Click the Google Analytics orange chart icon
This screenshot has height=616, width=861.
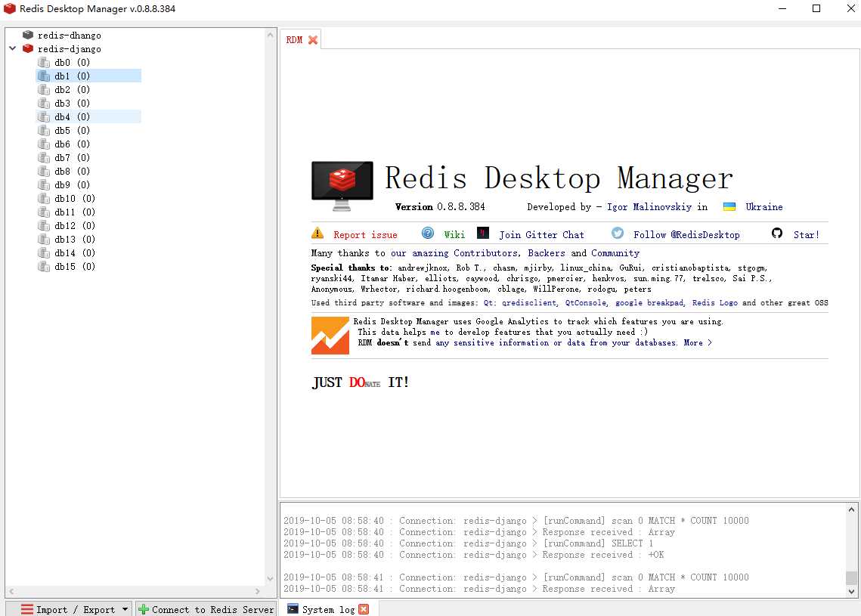(330, 336)
